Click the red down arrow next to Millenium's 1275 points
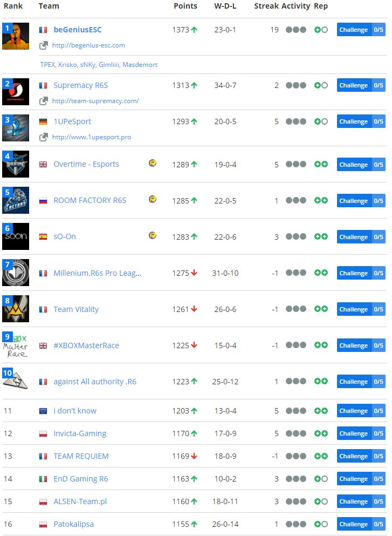Screen dimensions: 392x536 [194, 273]
